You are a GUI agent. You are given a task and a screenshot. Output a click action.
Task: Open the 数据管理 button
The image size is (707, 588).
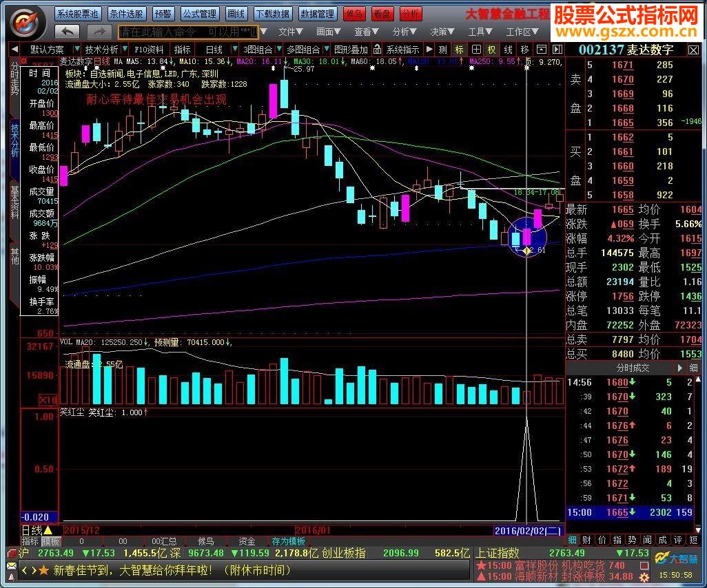click(x=317, y=14)
